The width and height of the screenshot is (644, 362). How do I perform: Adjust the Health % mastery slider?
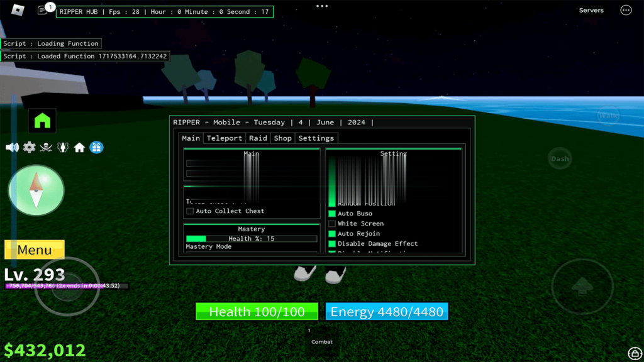click(x=252, y=239)
